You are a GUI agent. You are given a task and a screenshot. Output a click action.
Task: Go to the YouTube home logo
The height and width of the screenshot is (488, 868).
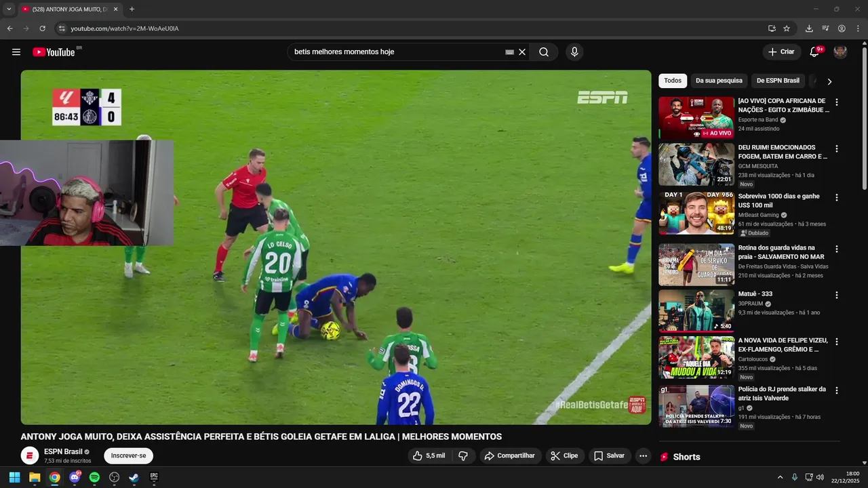click(54, 52)
